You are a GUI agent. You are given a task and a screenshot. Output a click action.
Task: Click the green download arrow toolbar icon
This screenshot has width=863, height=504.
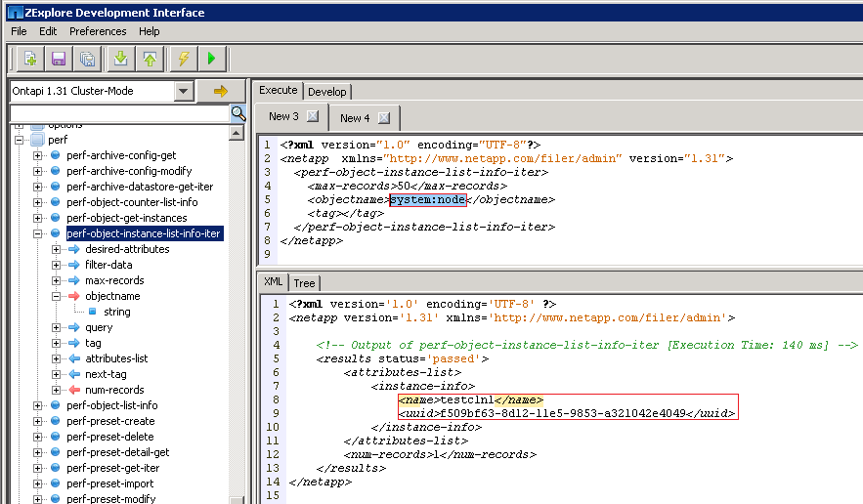click(120, 59)
